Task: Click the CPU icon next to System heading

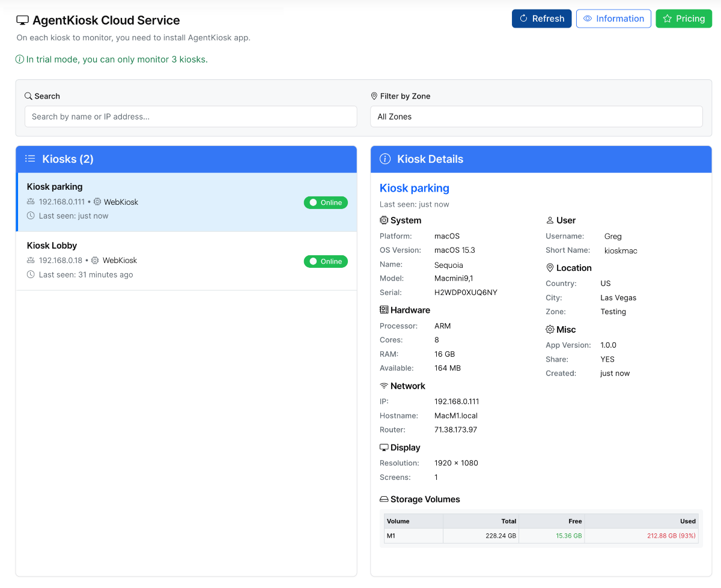Action: 384,220
